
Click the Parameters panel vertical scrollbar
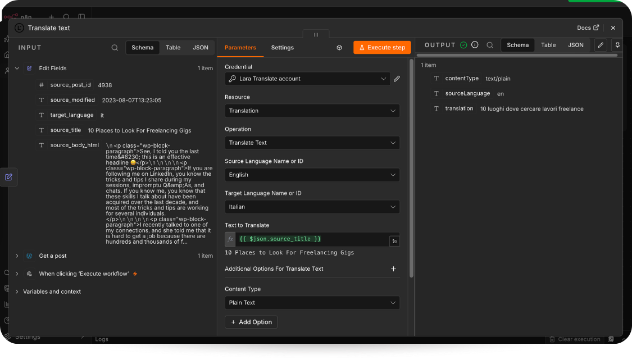411,169
